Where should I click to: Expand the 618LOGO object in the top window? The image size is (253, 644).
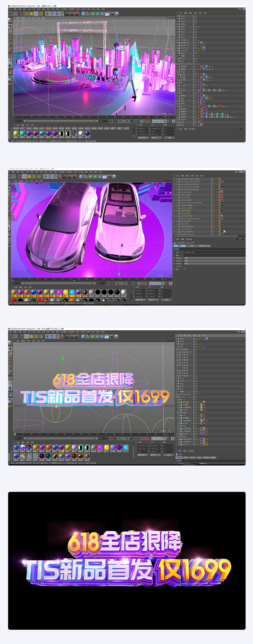pyautogui.click(x=177, y=48)
